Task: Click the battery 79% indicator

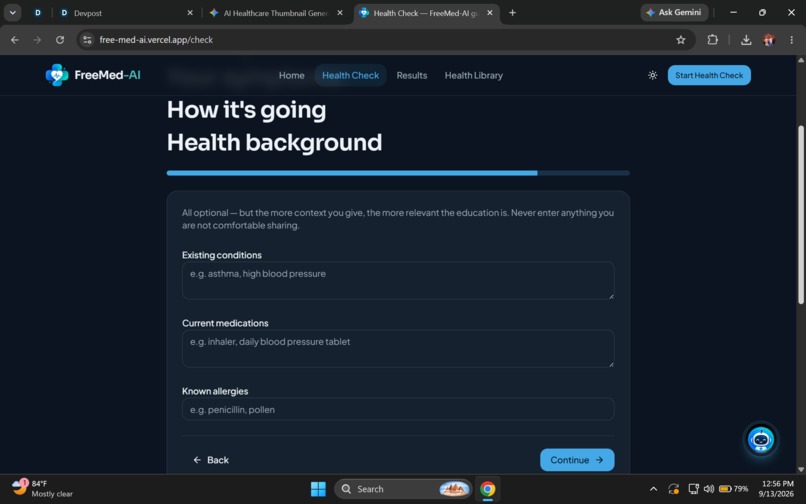Action: [734, 489]
